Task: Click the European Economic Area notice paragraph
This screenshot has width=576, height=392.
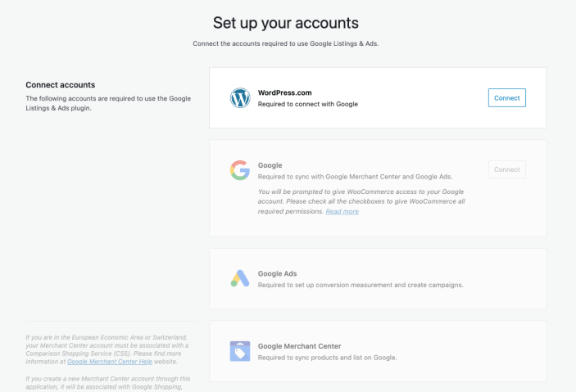Action: click(107, 349)
